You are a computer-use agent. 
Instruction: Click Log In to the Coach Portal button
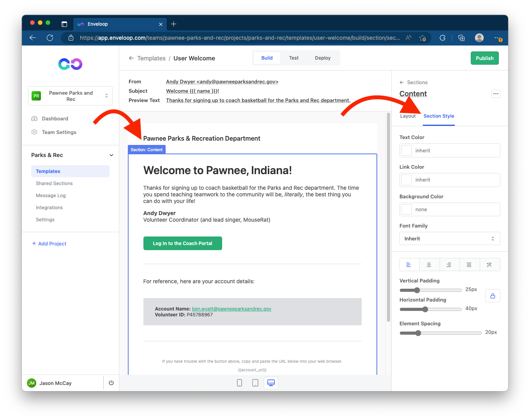click(182, 243)
